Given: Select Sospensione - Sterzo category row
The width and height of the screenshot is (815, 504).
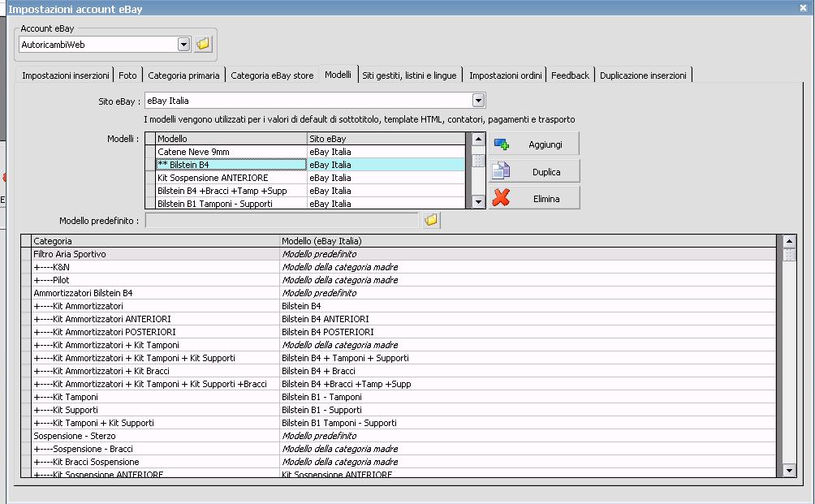Looking at the screenshot, I should tap(398, 436).
